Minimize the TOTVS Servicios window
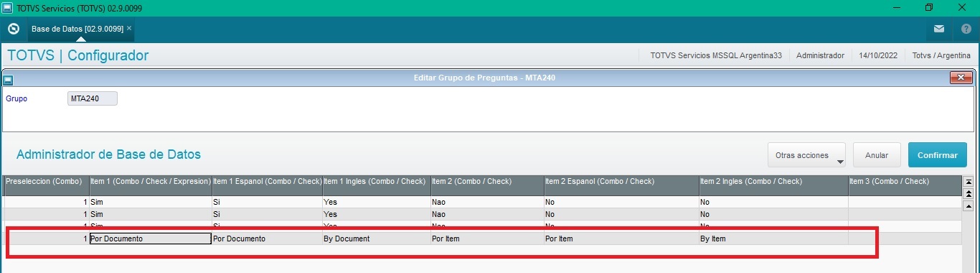This screenshot has height=273, width=980. tap(897, 7)
